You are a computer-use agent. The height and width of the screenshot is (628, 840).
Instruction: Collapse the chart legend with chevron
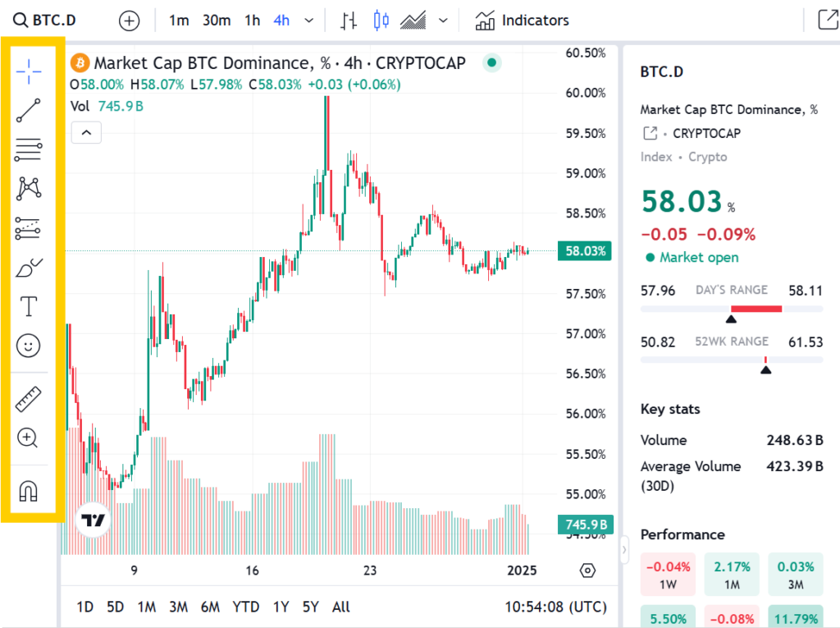[x=86, y=131]
